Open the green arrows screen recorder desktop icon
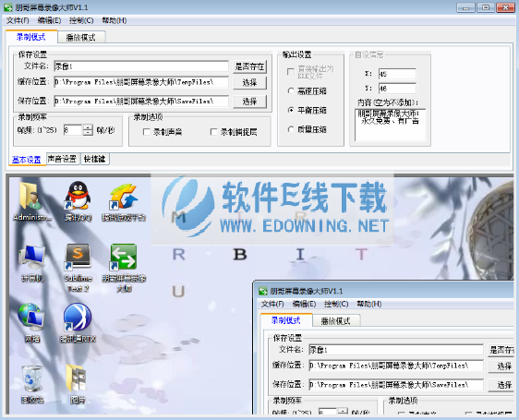 (124, 268)
